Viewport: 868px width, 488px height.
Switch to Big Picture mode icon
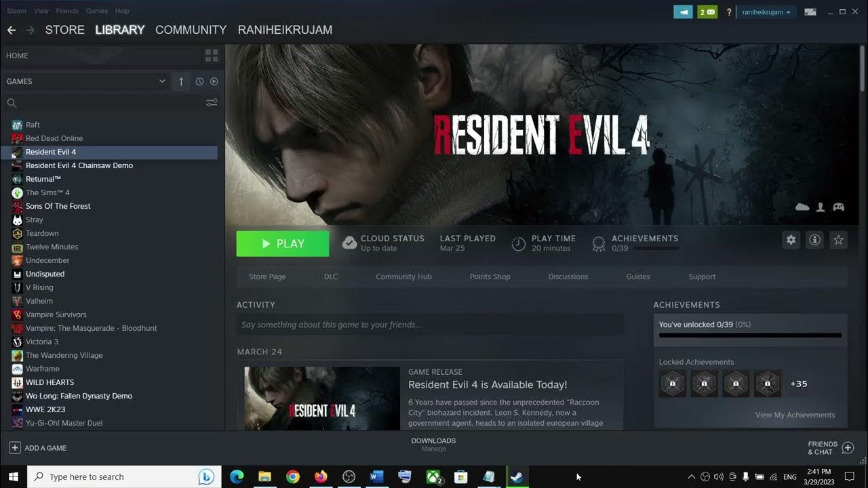(810, 12)
